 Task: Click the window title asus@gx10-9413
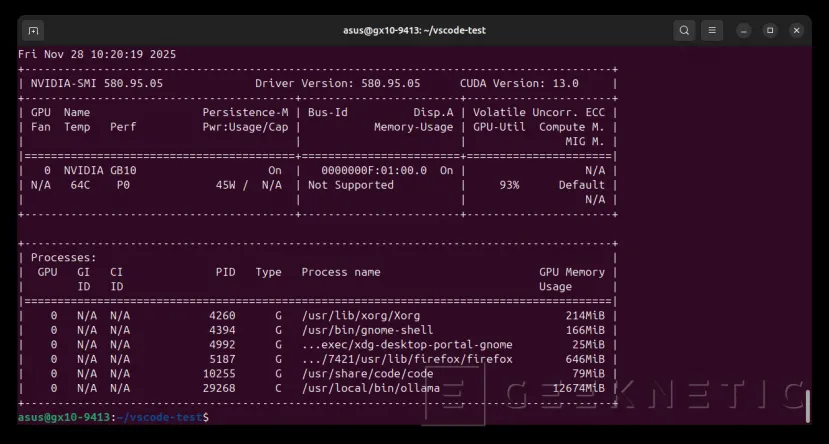(414, 30)
